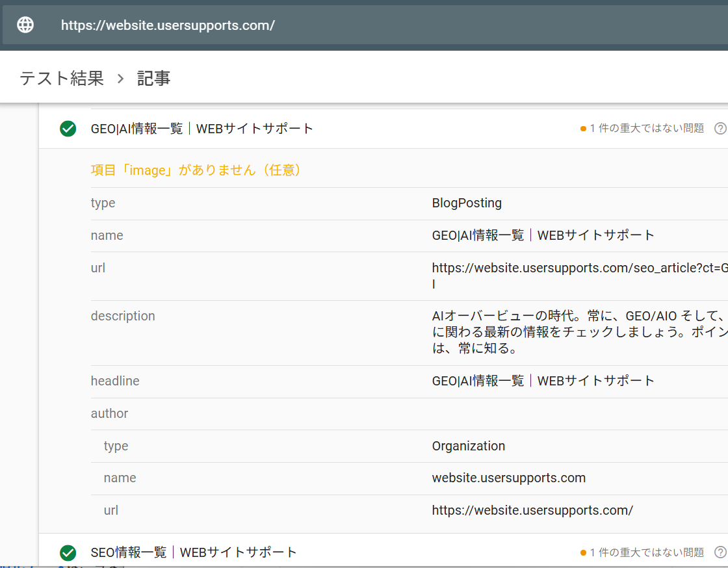Go back to テスト結果 breadcrumb
The height and width of the screenshot is (568, 728).
point(62,79)
